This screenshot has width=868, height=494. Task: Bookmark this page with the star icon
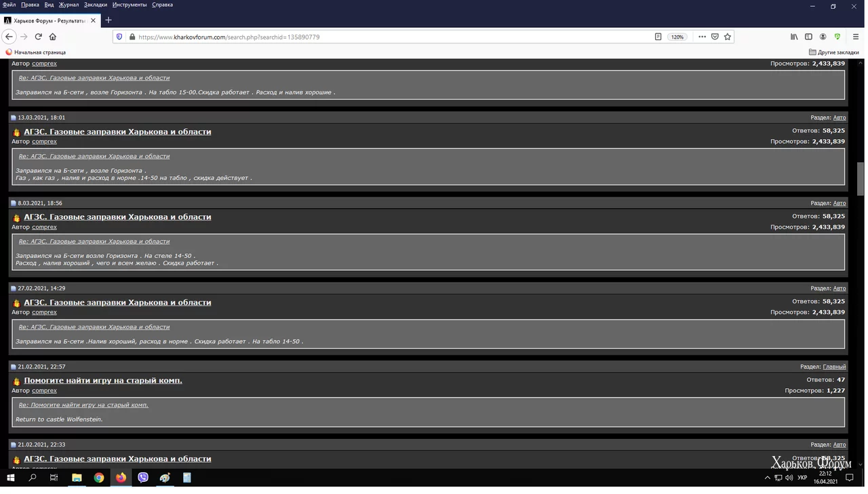click(x=728, y=37)
